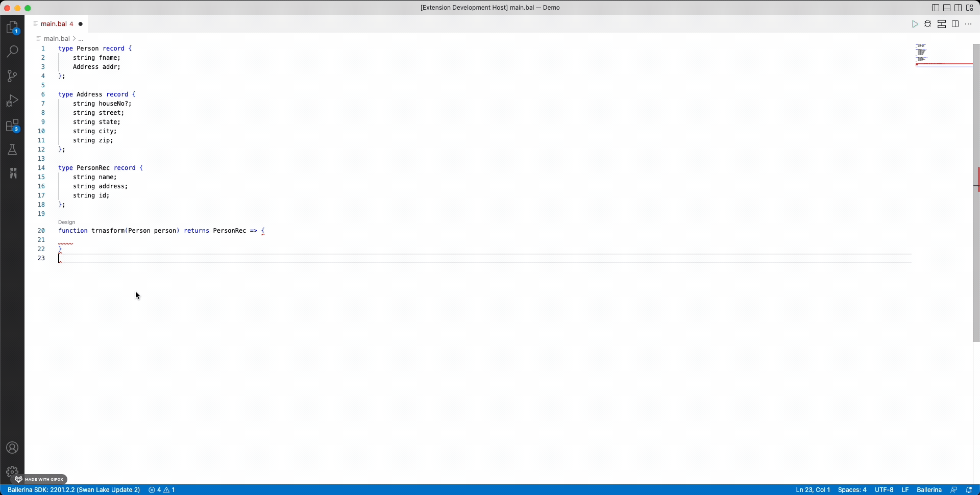
Task: Click line number 20 in gutter
Action: pyautogui.click(x=41, y=231)
